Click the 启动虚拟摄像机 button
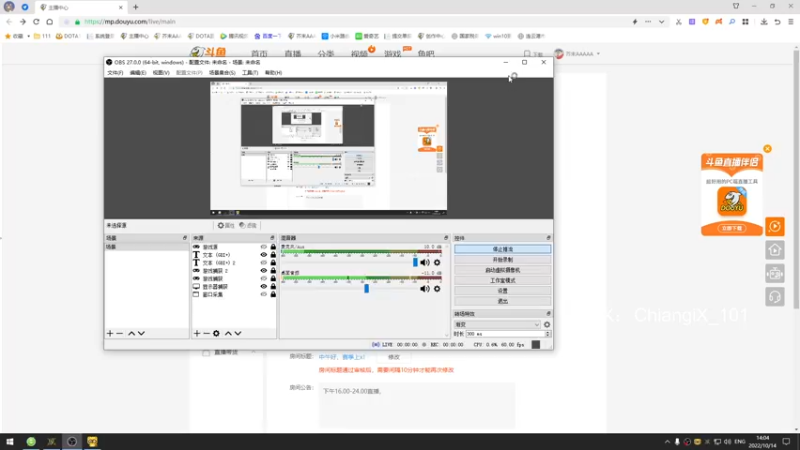 pyautogui.click(x=503, y=270)
